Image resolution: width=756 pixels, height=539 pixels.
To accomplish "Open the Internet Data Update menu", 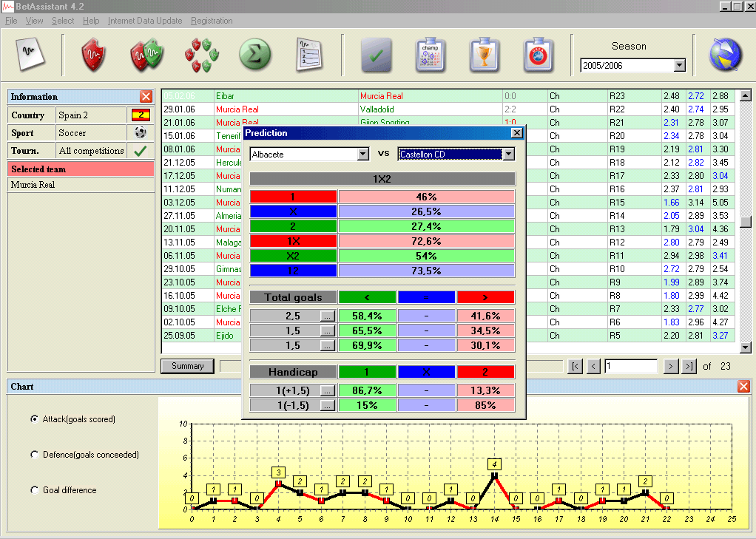I will pyautogui.click(x=144, y=21).
